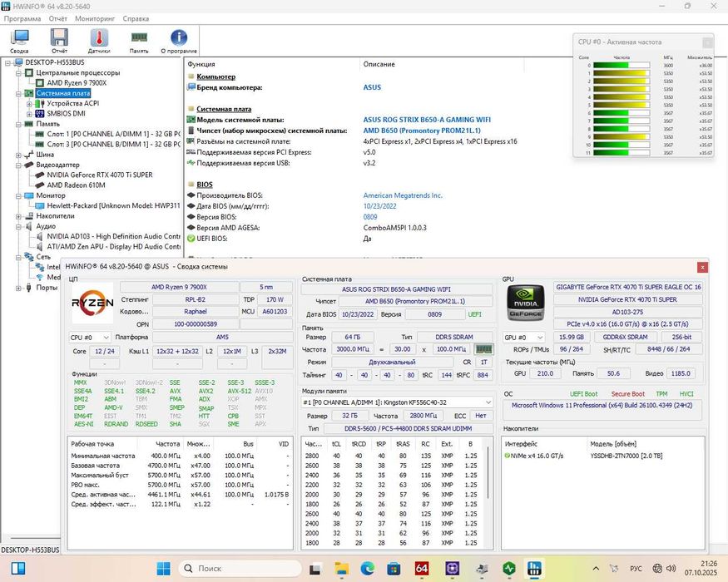The width and height of the screenshot is (728, 582).
Task: Click Core 0 frequency bar in CPU #0 widget
Action: pyautogui.click(x=622, y=66)
